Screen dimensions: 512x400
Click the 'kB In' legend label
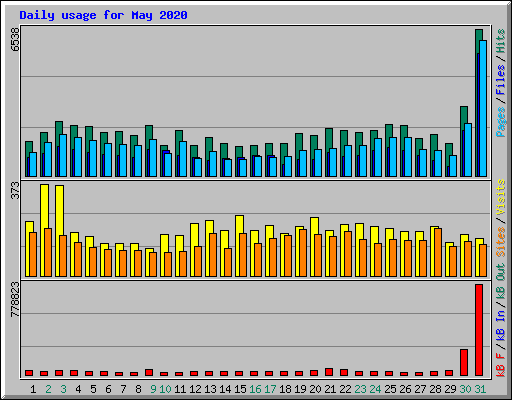click(500, 325)
